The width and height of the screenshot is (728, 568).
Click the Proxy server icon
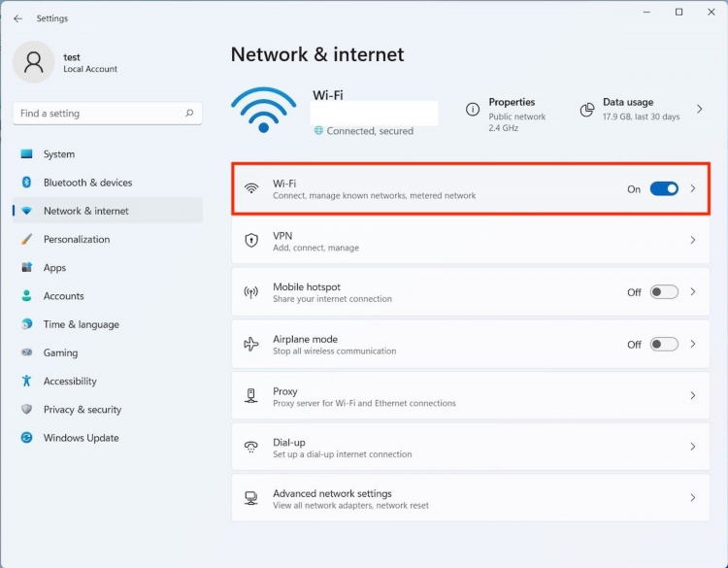pos(251,396)
